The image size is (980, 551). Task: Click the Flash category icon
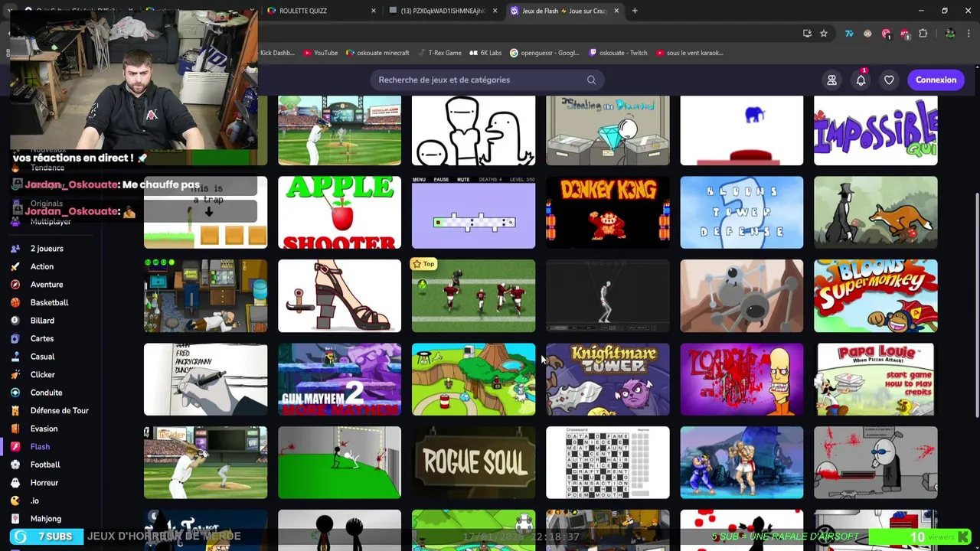pyautogui.click(x=15, y=447)
